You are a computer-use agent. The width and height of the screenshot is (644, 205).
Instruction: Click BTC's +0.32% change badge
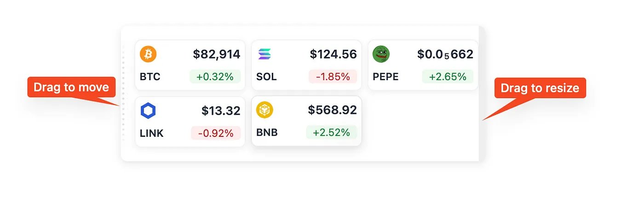click(215, 76)
